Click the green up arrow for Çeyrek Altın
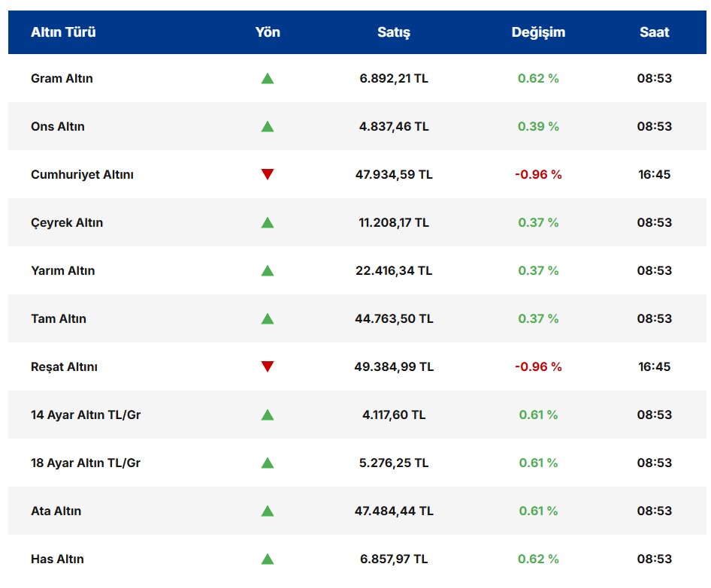 [x=268, y=222]
